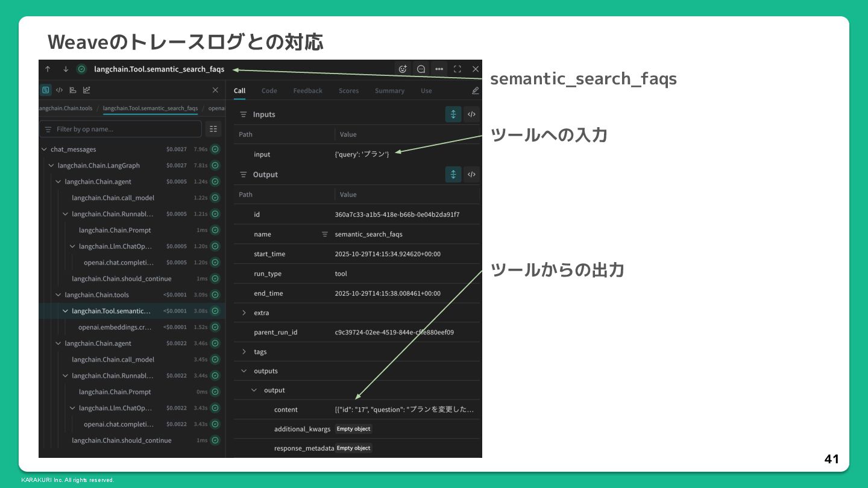Expand the extra row
Image resolution: width=868 pixels, height=488 pixels.
(244, 313)
